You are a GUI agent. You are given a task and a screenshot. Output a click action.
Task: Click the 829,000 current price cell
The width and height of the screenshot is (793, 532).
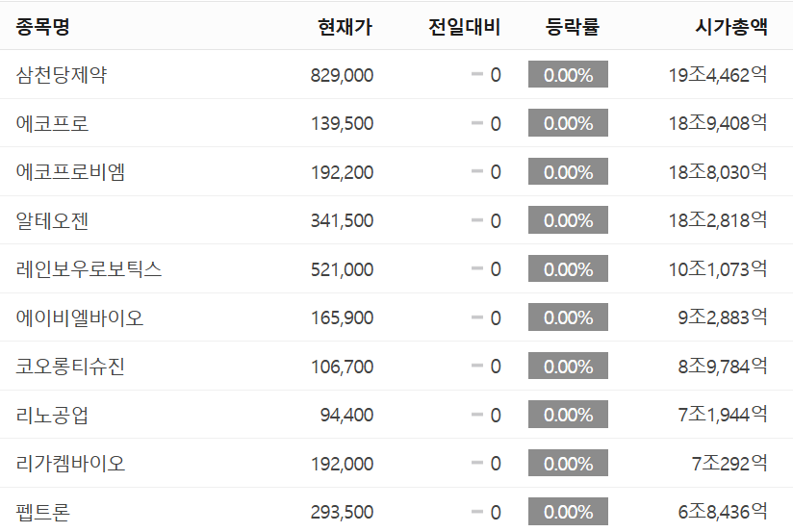(342, 75)
